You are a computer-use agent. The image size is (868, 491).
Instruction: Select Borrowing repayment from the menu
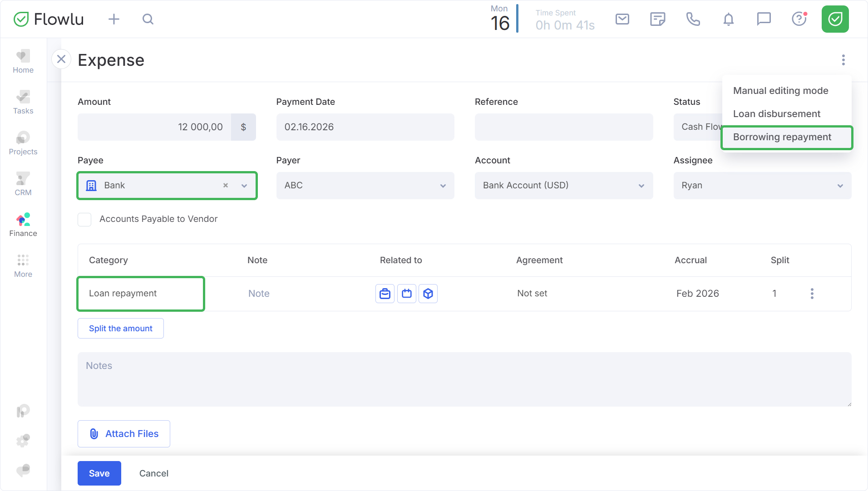click(x=782, y=137)
